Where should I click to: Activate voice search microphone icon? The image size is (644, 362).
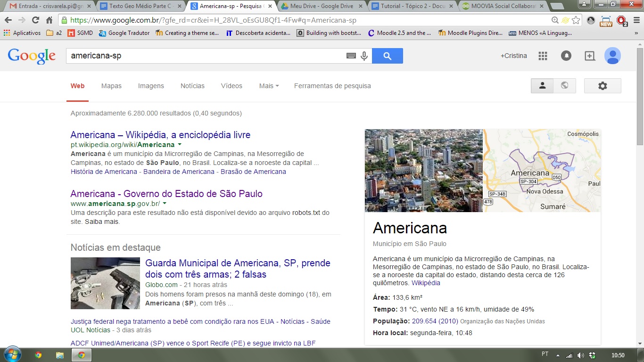(364, 56)
